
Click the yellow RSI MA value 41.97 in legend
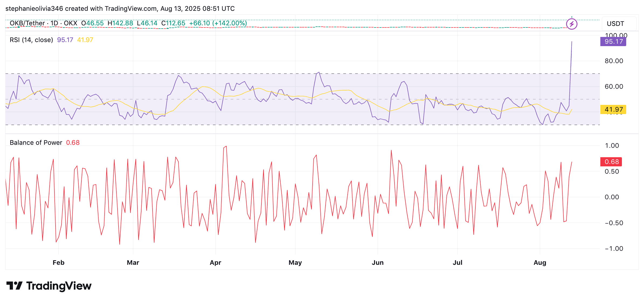pyautogui.click(x=85, y=40)
